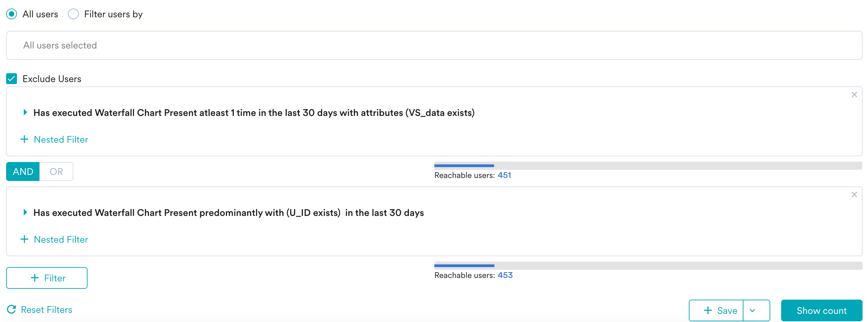Remove the VS_data exists filter block
Viewport: 868px width, 322px height.
[854, 95]
